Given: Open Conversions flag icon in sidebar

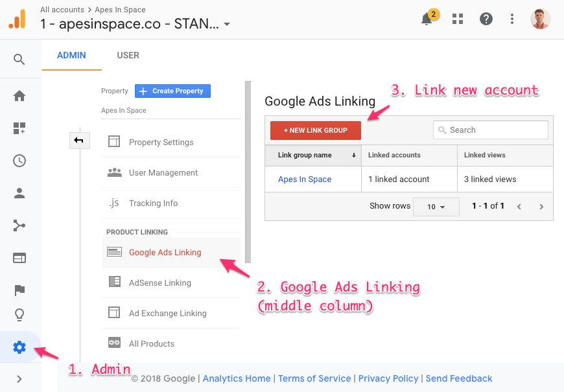Looking at the screenshot, I should [x=19, y=290].
